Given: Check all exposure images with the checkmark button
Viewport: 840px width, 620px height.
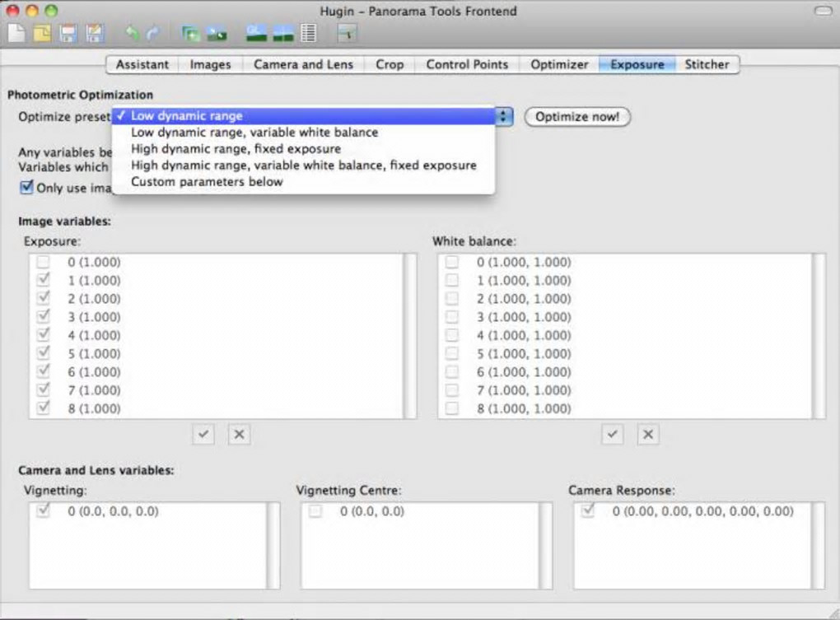Looking at the screenshot, I should [203, 434].
